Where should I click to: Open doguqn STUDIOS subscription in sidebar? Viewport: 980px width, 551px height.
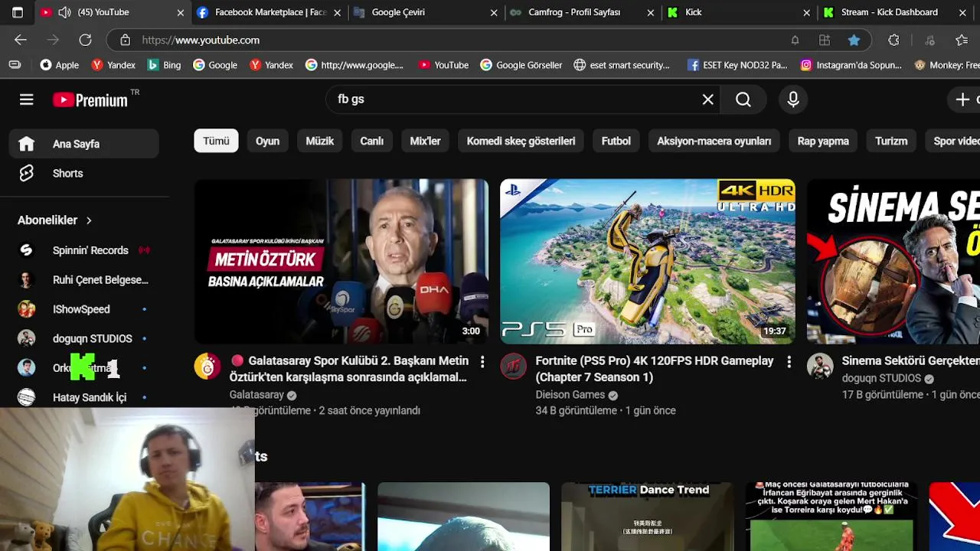coord(84,339)
